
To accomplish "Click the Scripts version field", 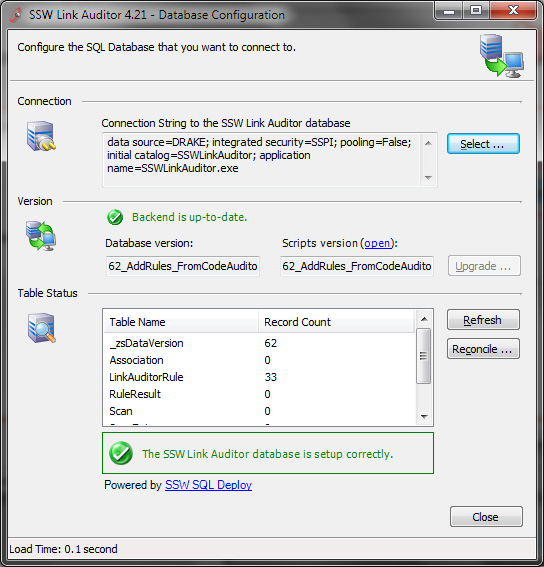I will pyautogui.click(x=357, y=266).
